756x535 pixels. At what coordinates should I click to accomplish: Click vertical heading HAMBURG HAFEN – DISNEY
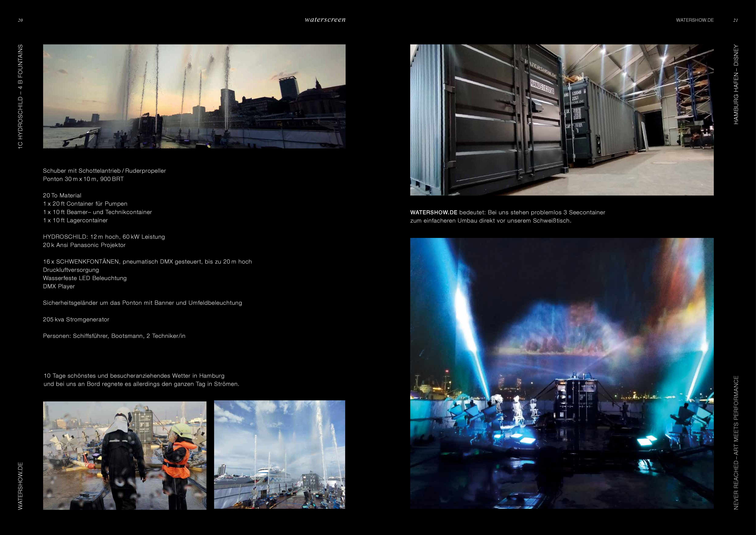736,84
